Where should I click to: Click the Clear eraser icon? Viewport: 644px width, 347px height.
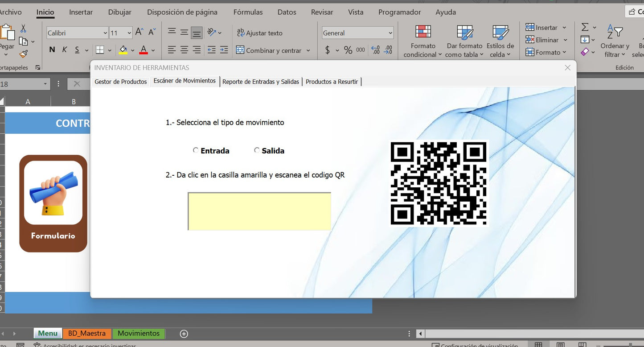[585, 52]
